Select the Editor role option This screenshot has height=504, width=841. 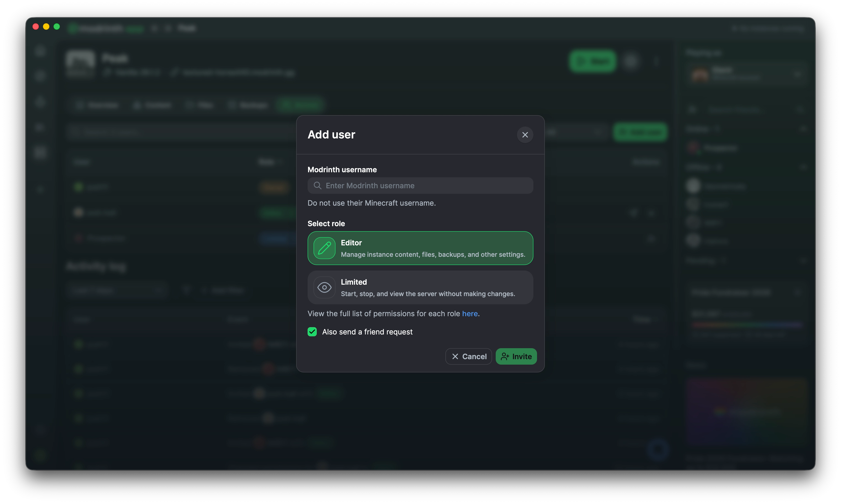pos(420,248)
